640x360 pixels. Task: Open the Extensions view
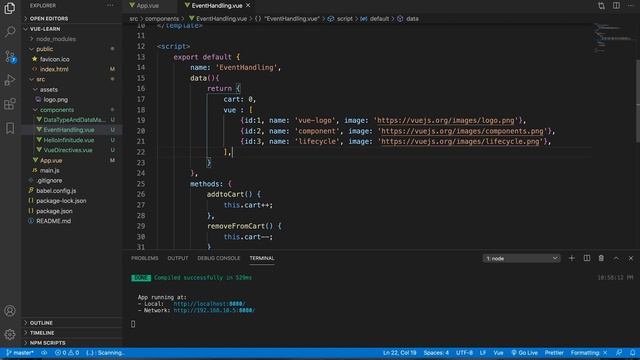point(10,104)
